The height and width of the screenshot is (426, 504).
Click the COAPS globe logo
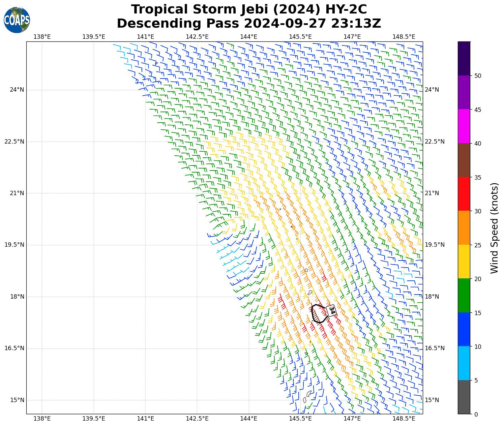point(17,20)
